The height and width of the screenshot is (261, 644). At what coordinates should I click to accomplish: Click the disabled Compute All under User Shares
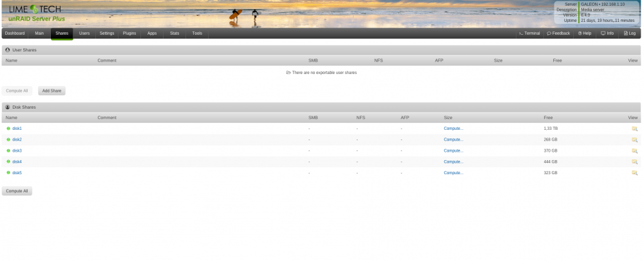tap(17, 91)
